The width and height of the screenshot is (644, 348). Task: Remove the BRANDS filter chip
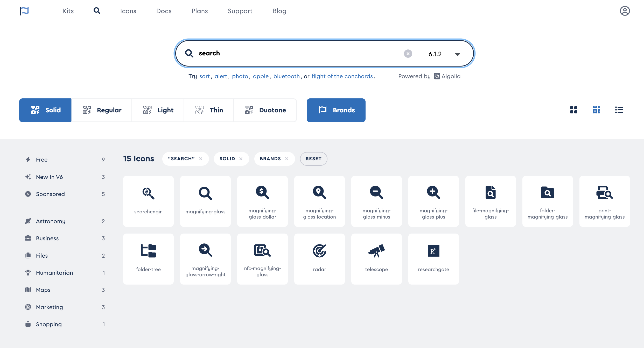286,159
